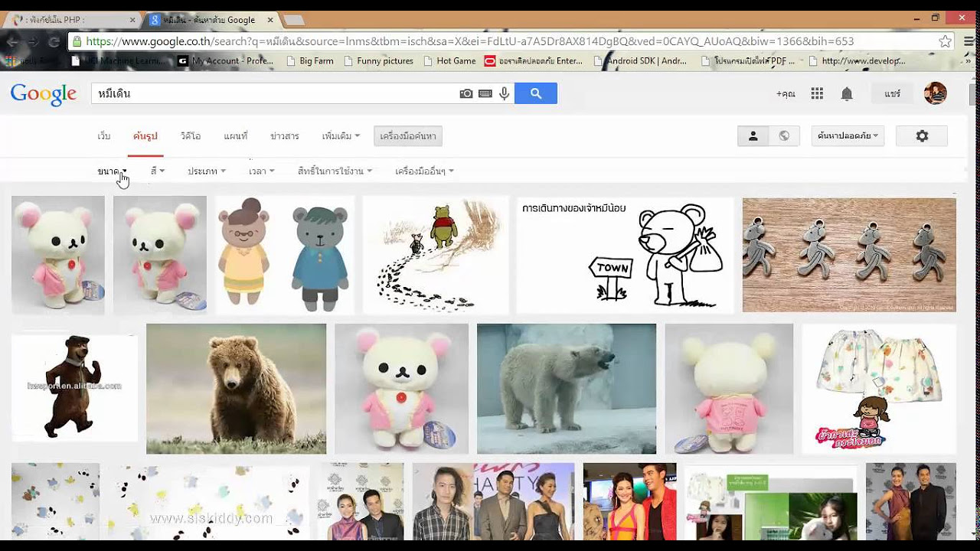Open the polar bear photo
980x551 pixels.
(567, 389)
